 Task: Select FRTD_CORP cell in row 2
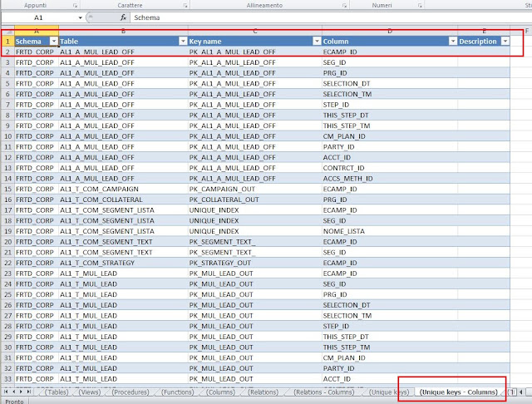tap(37, 52)
